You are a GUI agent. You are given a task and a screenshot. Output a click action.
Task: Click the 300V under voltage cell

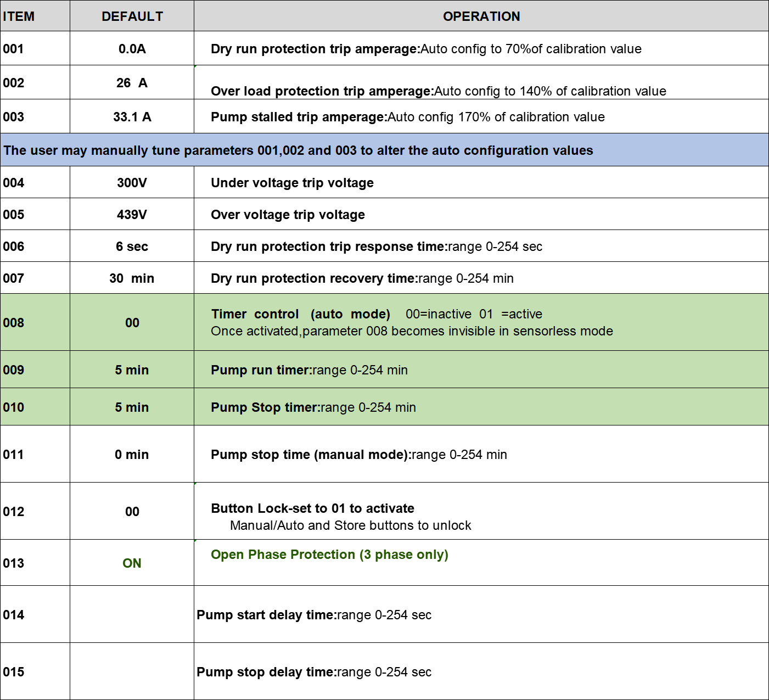(x=132, y=182)
